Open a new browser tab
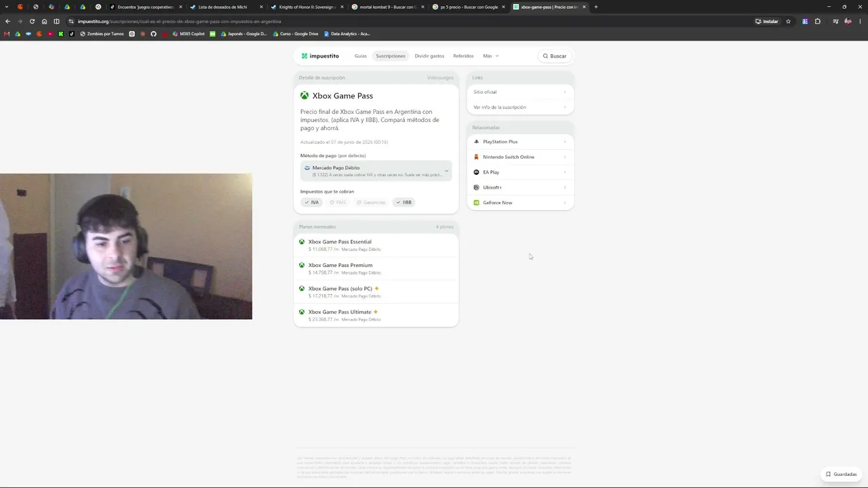This screenshot has width=868, height=488. coord(596,7)
